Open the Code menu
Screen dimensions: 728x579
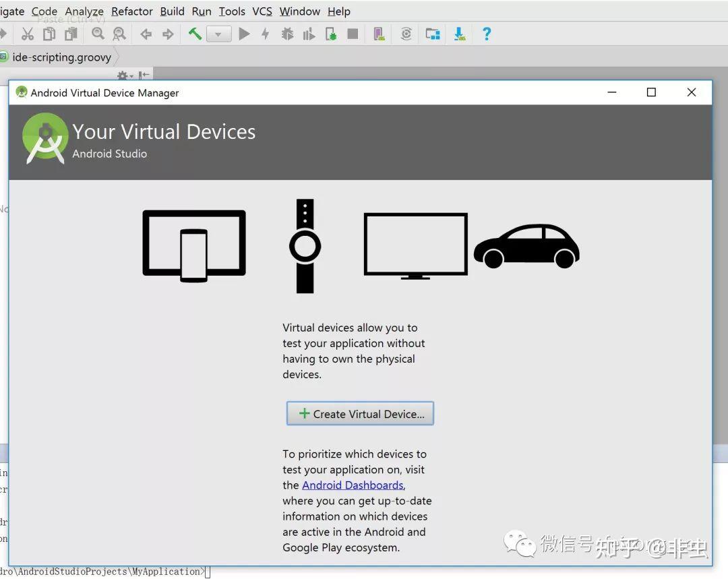[x=44, y=11]
